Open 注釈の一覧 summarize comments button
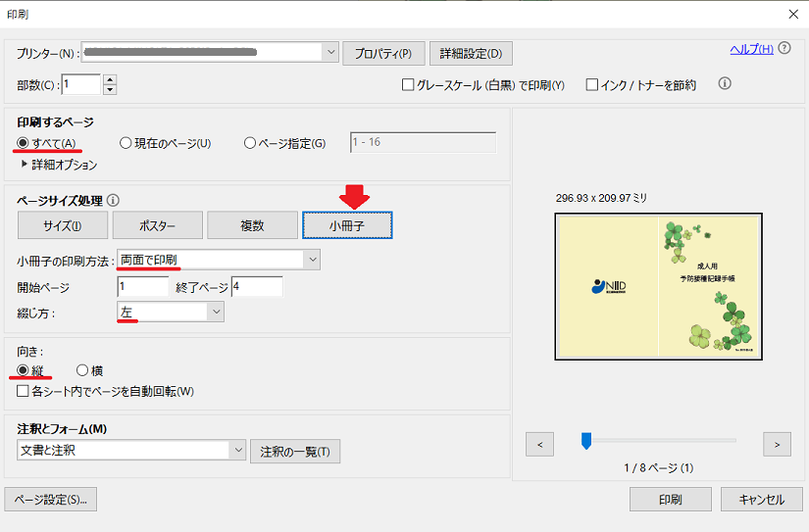This screenshot has width=809, height=532. tap(295, 452)
